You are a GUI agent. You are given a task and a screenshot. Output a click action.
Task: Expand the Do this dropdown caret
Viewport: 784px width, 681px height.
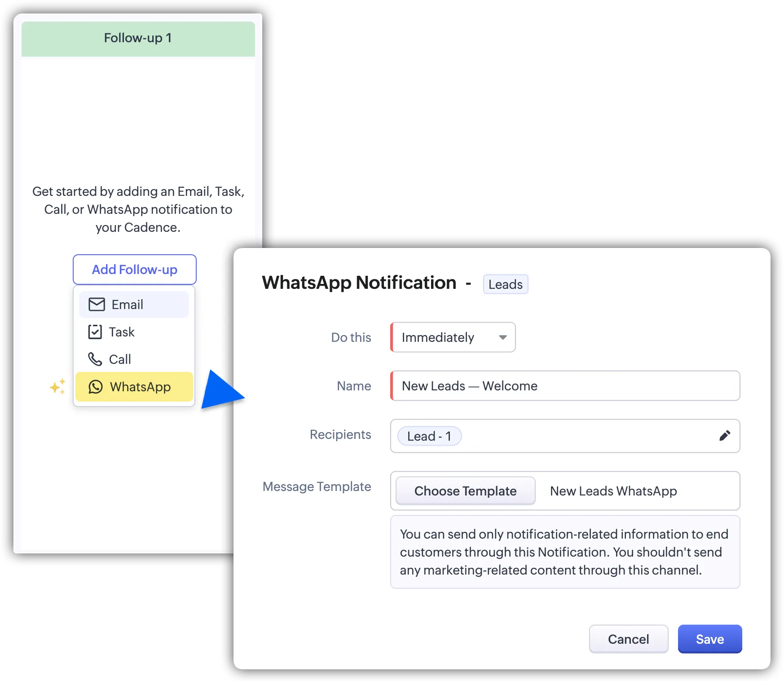pyautogui.click(x=503, y=337)
